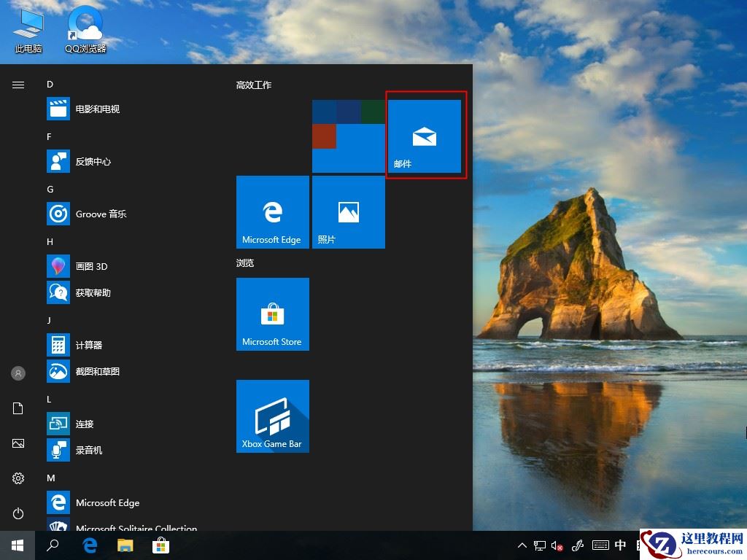Show hidden tray icons with the chevron
The width and height of the screenshot is (747, 560).
[522, 545]
